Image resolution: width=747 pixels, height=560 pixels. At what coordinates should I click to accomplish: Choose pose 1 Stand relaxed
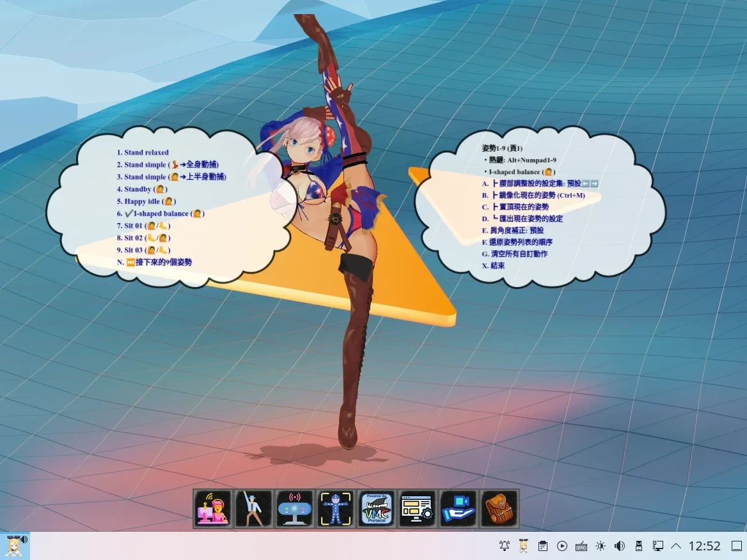click(146, 153)
